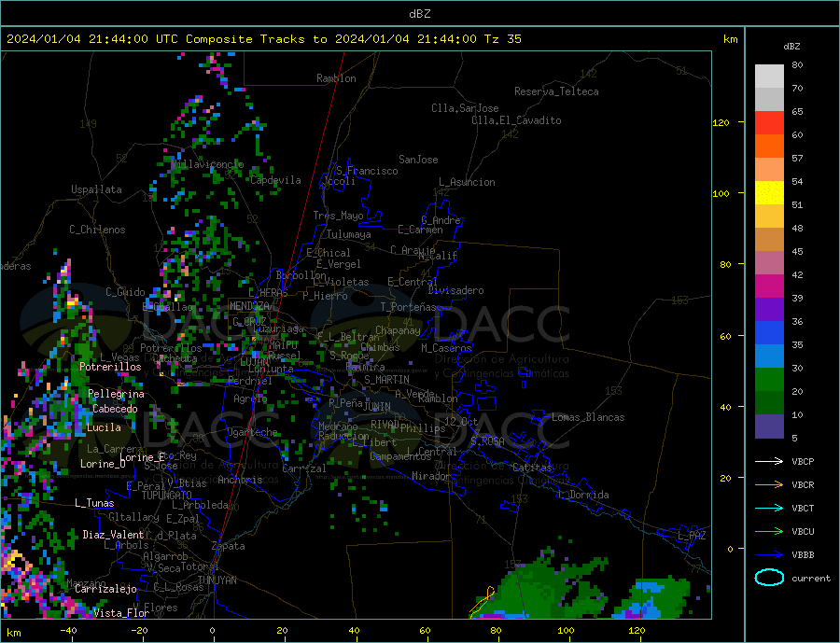The image size is (840, 643).
Task: Pick the magenta 39-42 dBZ legend swatch
Action: [x=769, y=287]
